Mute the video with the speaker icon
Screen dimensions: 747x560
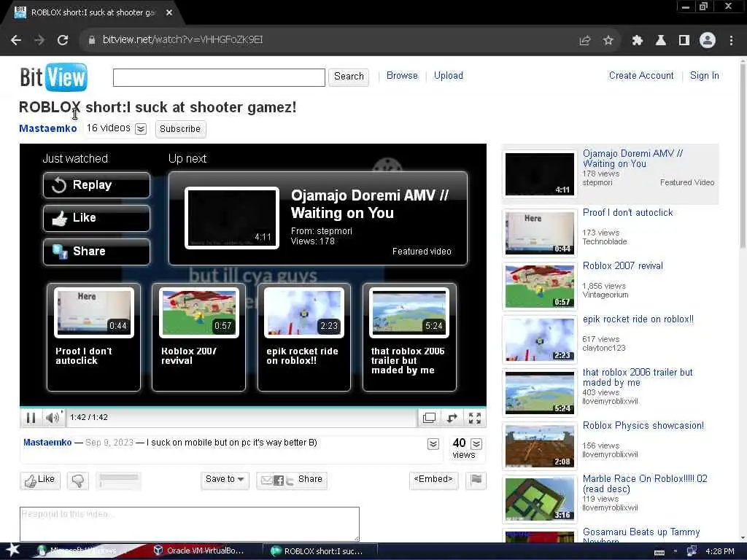click(53, 418)
